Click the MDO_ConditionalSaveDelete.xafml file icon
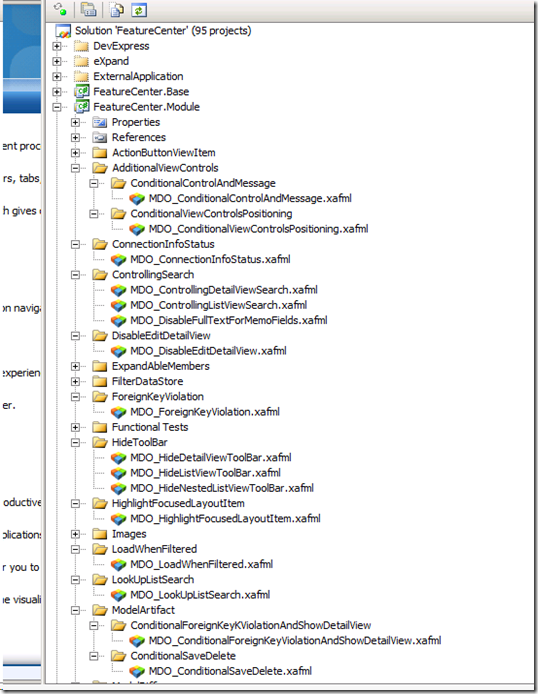The height and width of the screenshot is (694, 538). pyautogui.click(x=137, y=671)
